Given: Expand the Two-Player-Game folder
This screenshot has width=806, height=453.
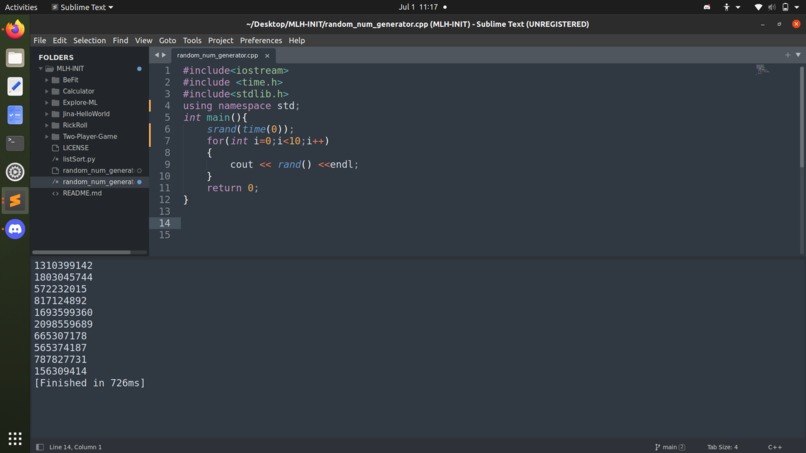Looking at the screenshot, I should tap(47, 136).
